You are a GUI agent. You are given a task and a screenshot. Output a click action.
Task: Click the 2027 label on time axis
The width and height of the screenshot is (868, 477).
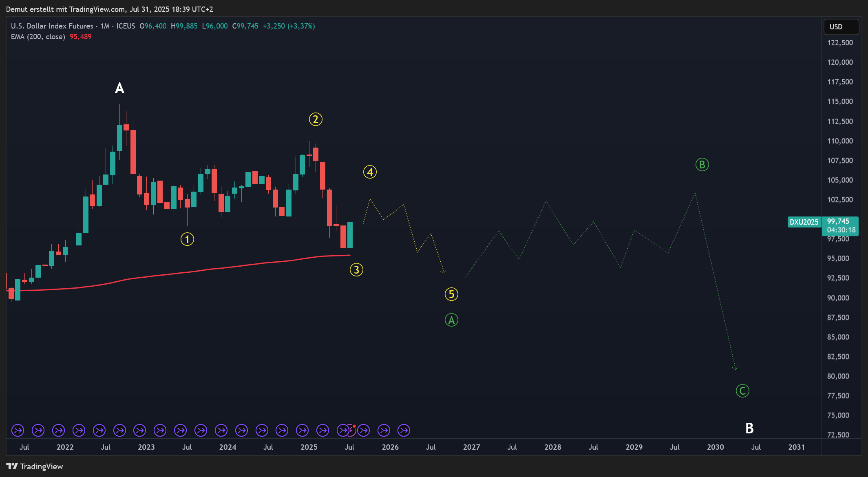471,447
